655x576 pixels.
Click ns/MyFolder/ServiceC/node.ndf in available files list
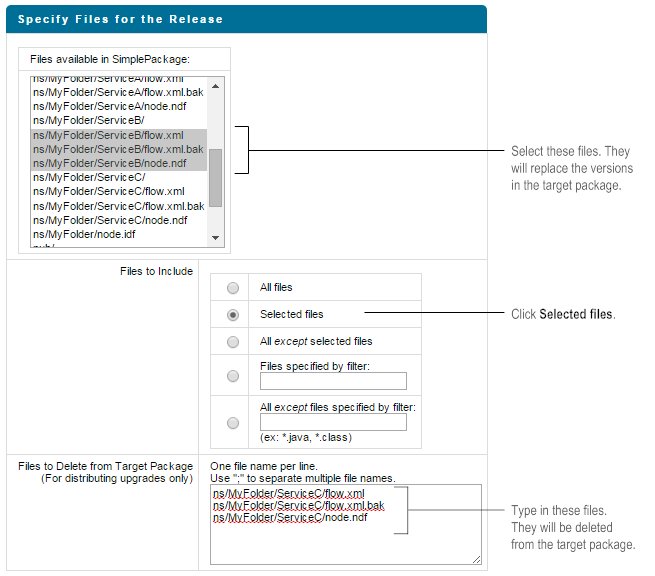coord(109,220)
